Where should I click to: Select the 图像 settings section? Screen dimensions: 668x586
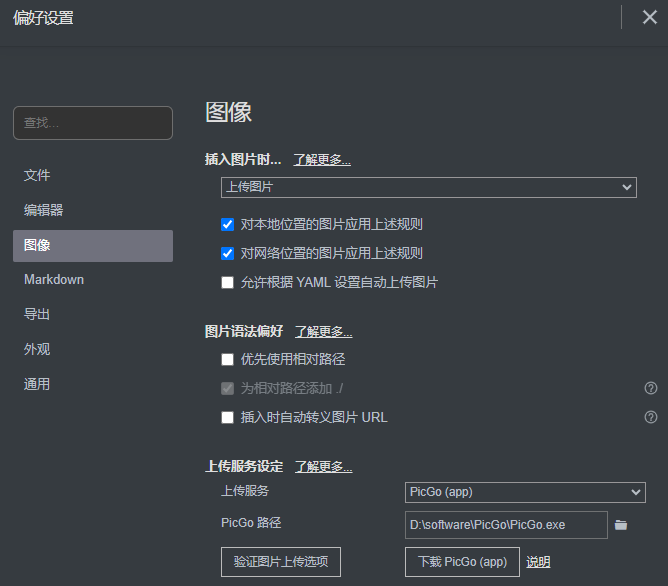point(93,246)
